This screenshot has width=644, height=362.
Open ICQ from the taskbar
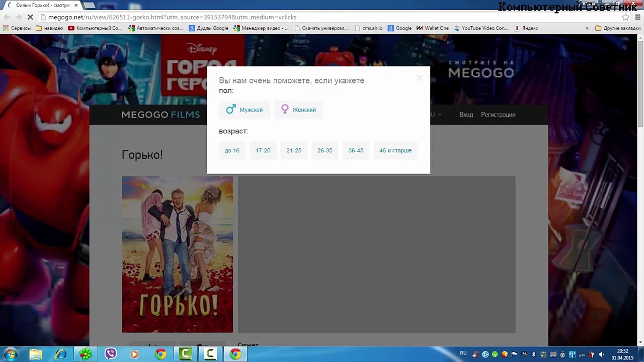[x=86, y=354]
